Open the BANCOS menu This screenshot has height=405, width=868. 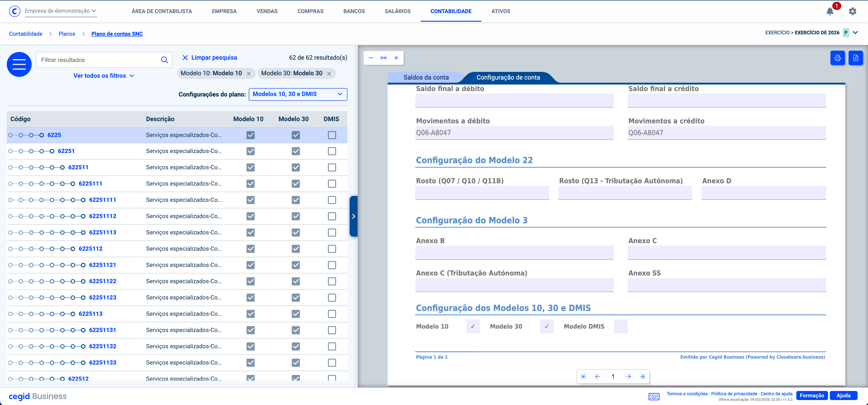354,11
